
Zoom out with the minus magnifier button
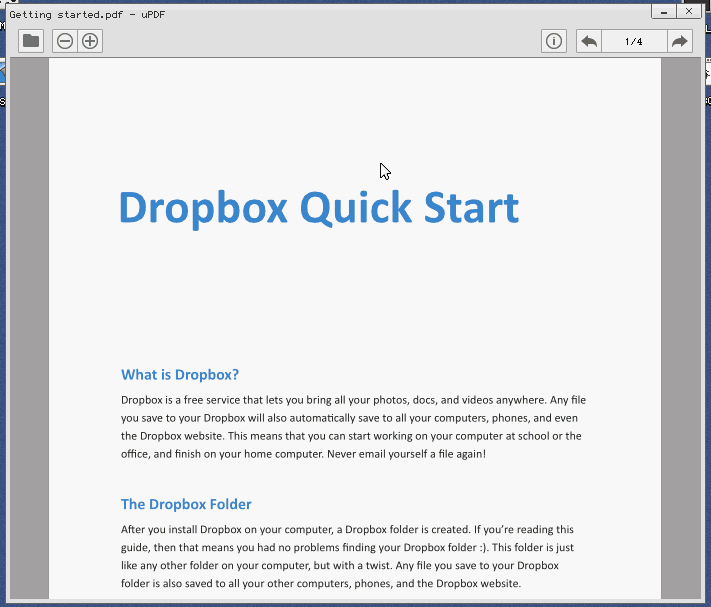(x=65, y=41)
